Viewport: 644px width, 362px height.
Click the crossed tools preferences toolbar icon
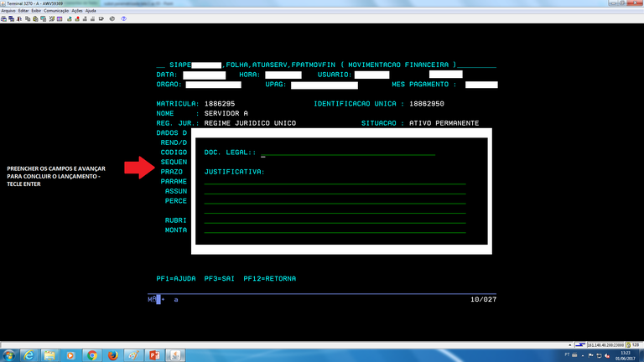[x=52, y=19]
